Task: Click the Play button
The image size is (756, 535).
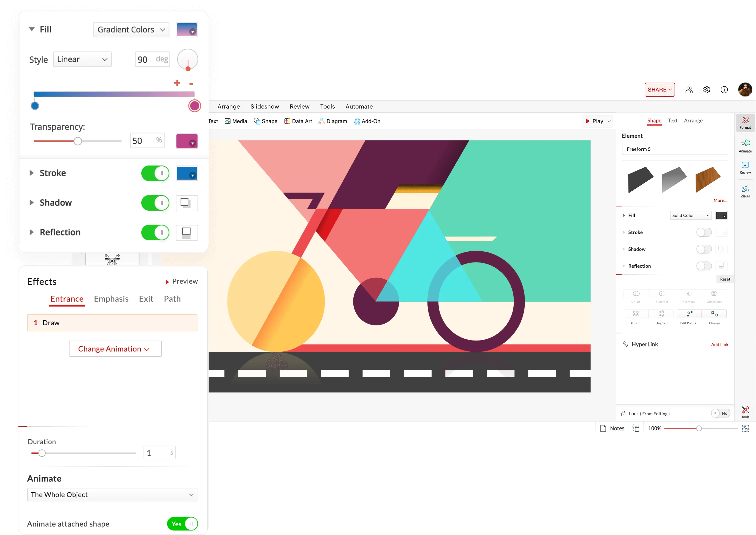Action: [594, 121]
